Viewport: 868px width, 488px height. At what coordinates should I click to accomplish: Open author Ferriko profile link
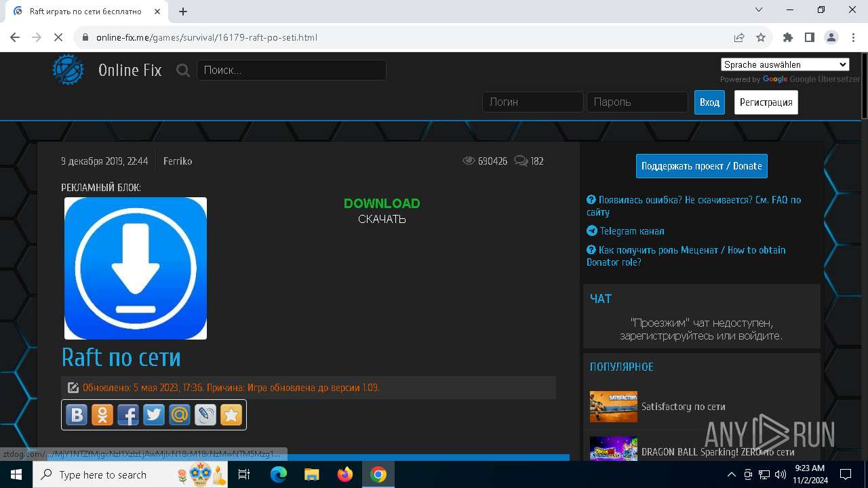178,161
